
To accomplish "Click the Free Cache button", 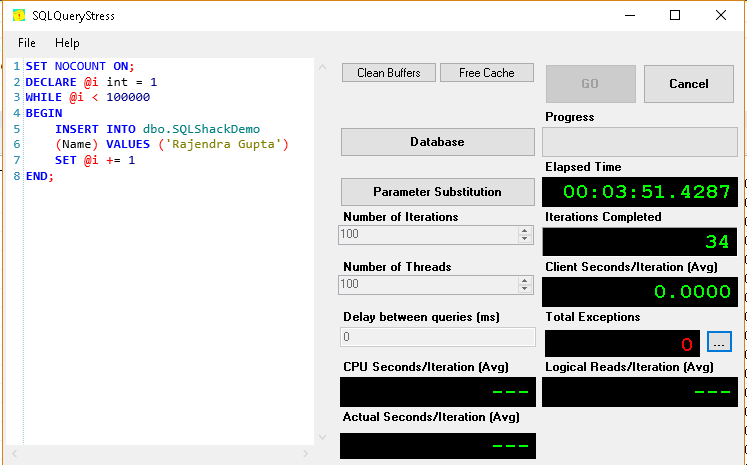I will pyautogui.click(x=486, y=73).
